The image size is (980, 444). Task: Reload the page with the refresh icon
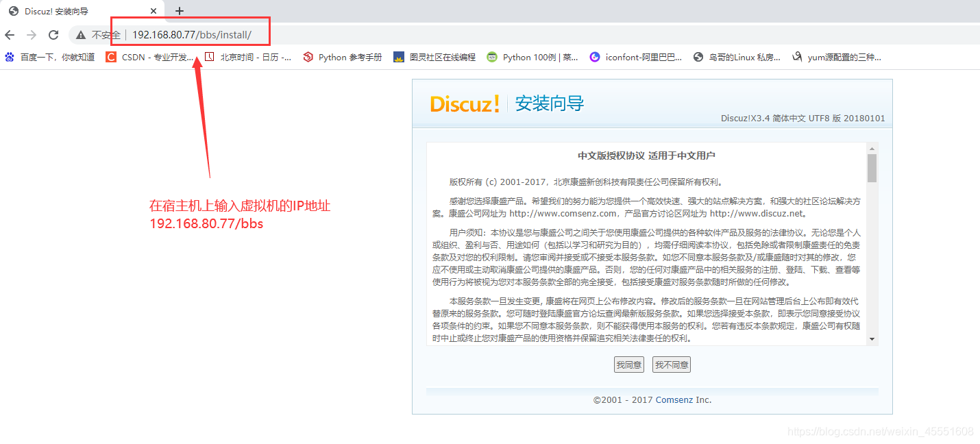(x=53, y=35)
